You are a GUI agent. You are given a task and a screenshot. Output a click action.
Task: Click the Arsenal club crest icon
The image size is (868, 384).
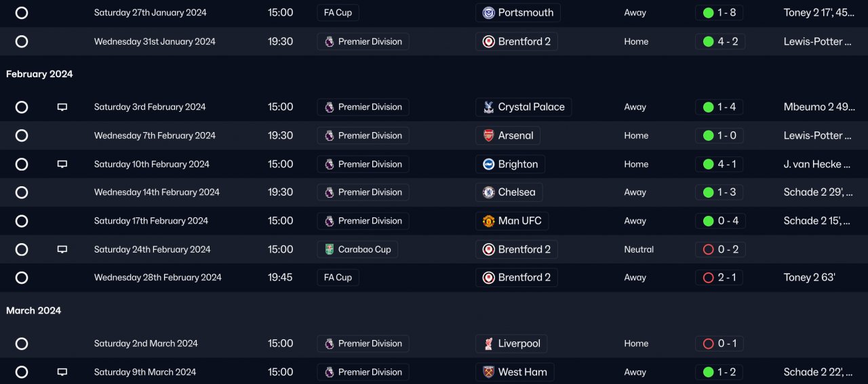(x=488, y=135)
